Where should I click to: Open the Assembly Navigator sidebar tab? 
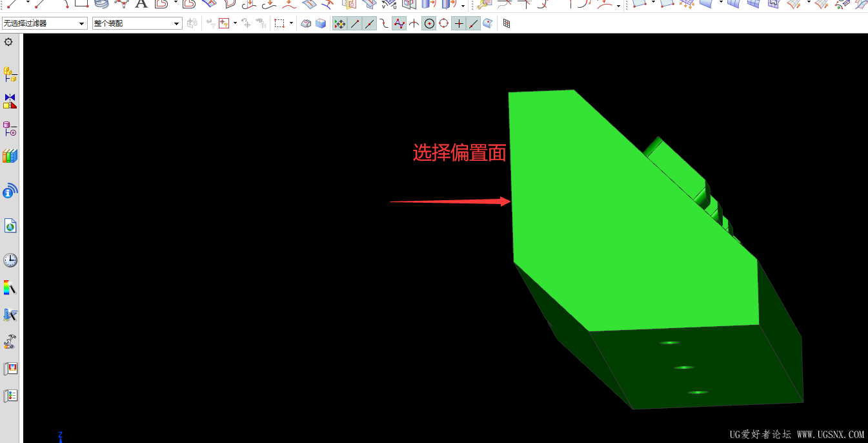(10, 74)
